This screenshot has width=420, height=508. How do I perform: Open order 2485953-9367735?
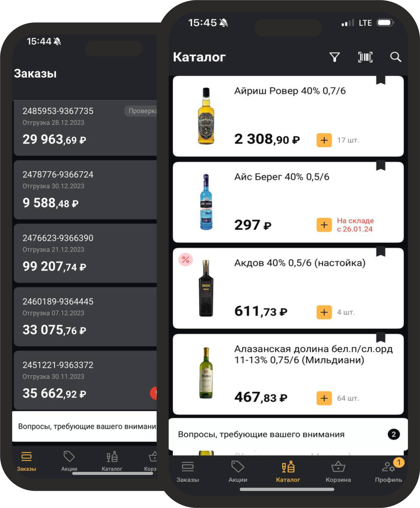[85, 128]
